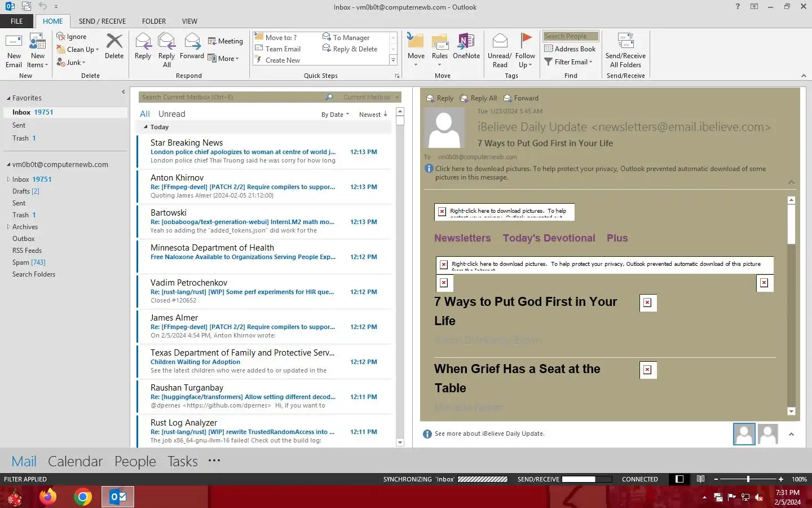Switch to the FOLDER tab
Viewport: 812px width, 508px height.
(154, 21)
